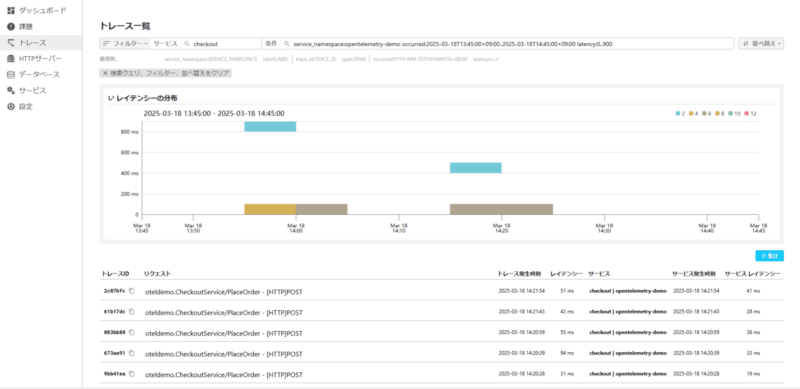Copy trace ID 2c07bfc

pyautogui.click(x=132, y=290)
